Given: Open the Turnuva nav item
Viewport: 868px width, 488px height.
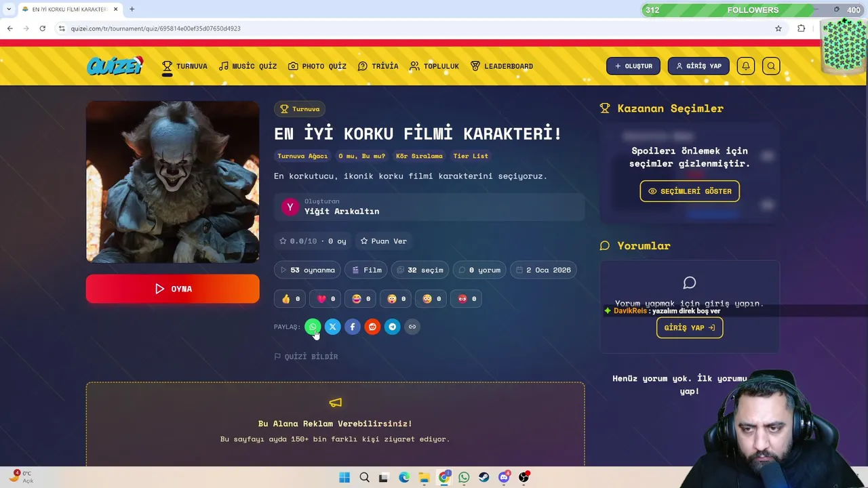Looking at the screenshot, I should click(184, 66).
